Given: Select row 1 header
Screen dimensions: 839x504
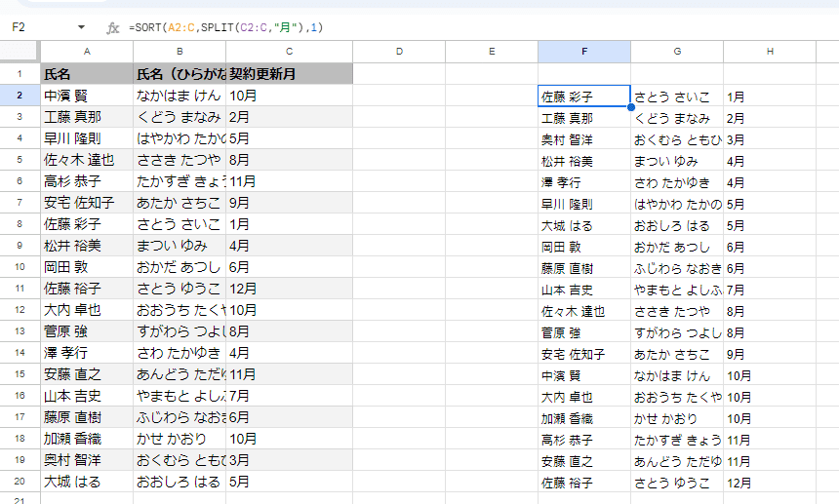Looking at the screenshot, I should [x=20, y=74].
